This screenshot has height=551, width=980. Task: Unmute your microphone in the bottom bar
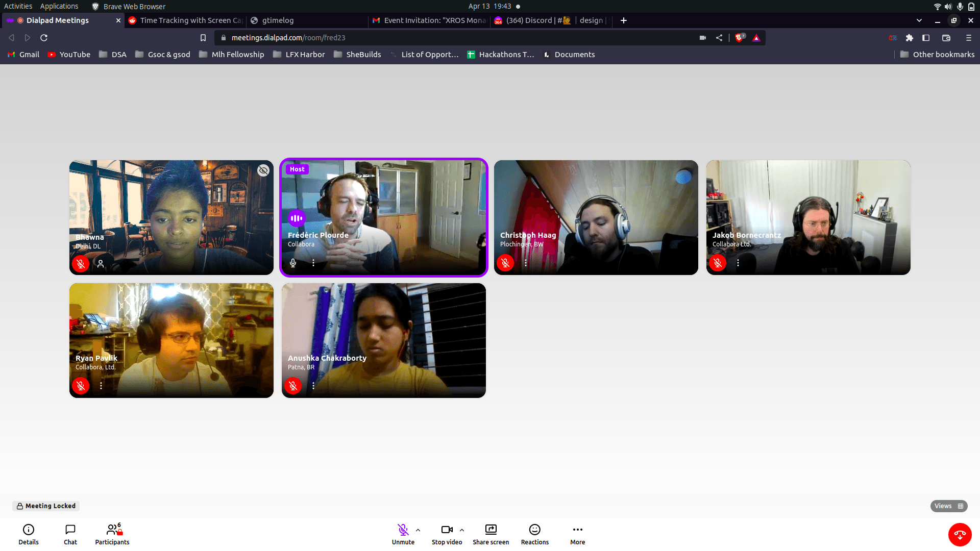click(x=403, y=534)
